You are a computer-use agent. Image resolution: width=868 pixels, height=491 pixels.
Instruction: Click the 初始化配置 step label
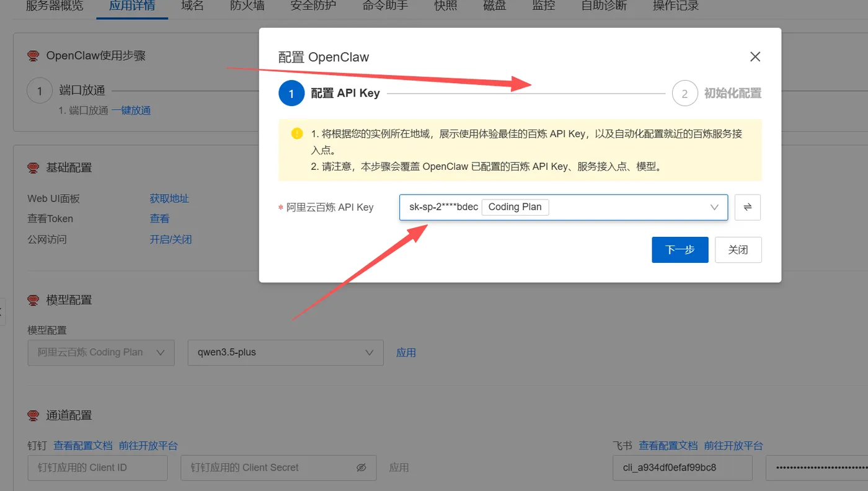pyautogui.click(x=733, y=94)
